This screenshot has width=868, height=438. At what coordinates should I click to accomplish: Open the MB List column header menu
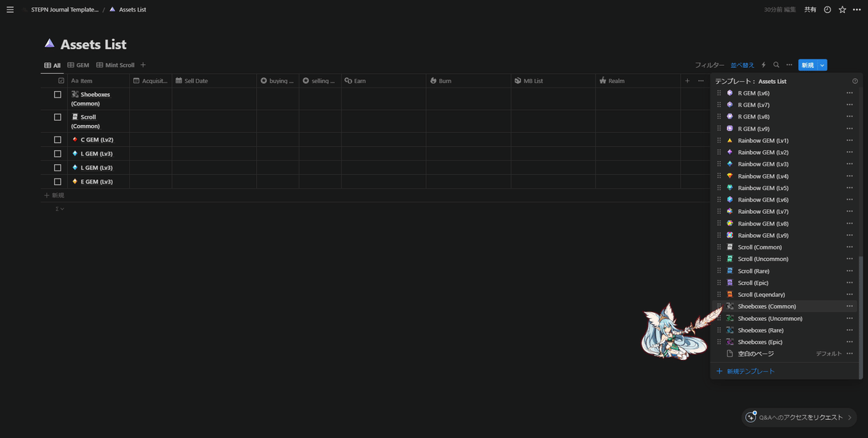click(x=553, y=81)
